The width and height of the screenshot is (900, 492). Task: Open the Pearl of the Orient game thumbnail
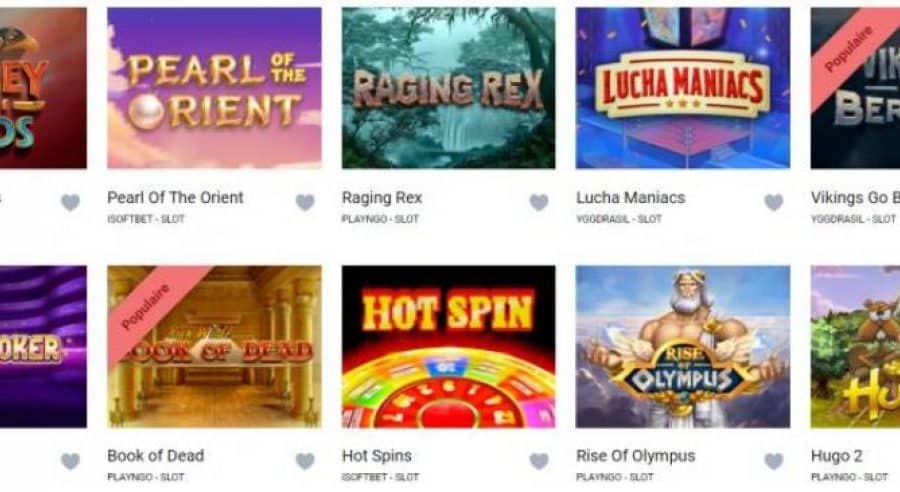click(x=214, y=88)
